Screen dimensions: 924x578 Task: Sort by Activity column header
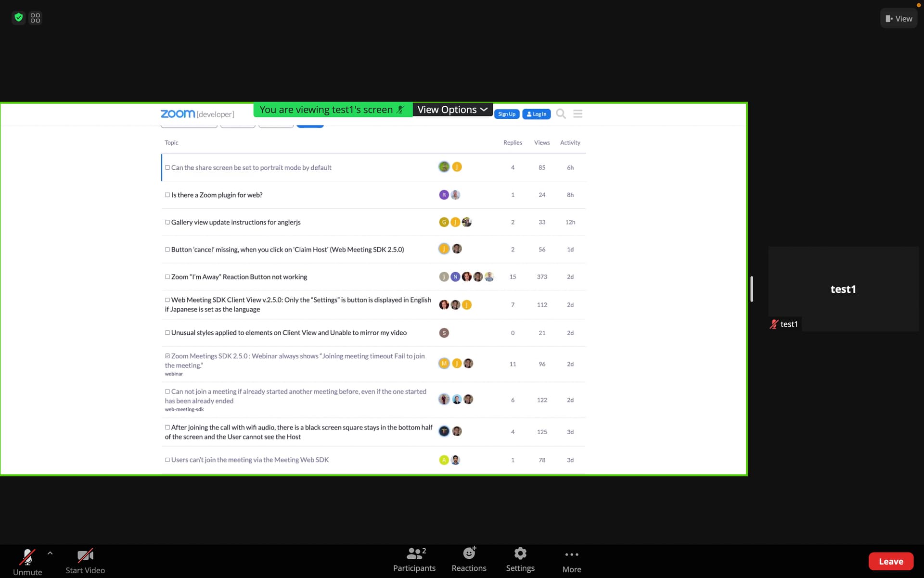pyautogui.click(x=570, y=143)
